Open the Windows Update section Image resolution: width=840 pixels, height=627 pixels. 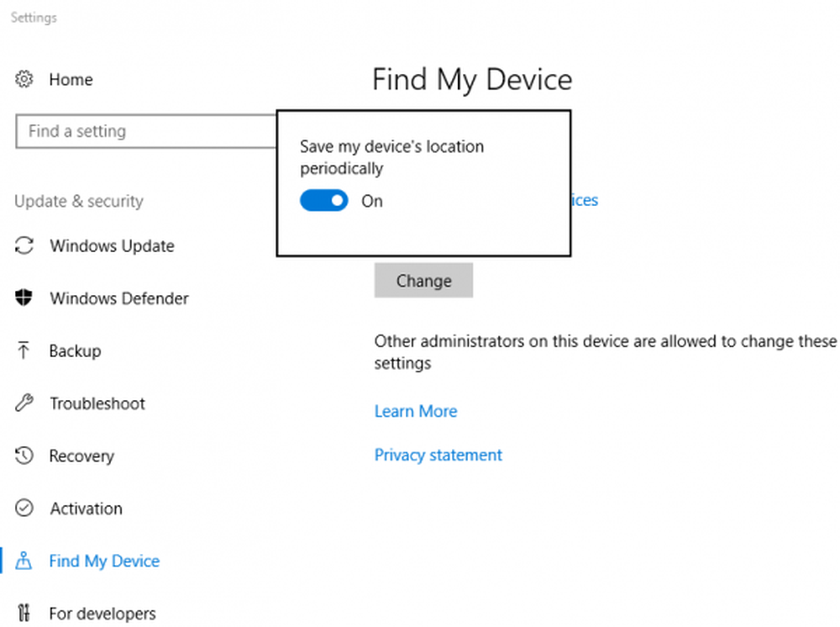point(112,246)
